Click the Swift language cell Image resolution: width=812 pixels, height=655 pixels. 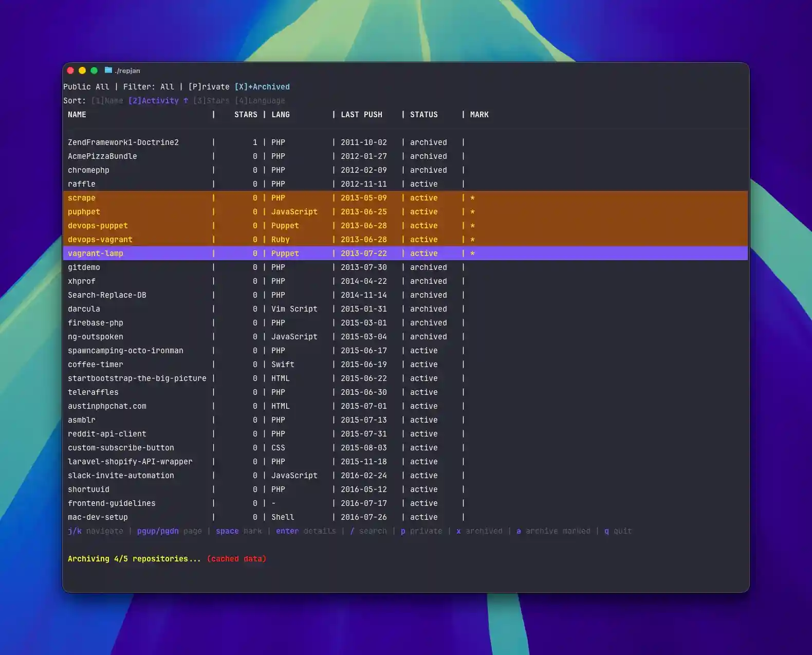coord(283,365)
